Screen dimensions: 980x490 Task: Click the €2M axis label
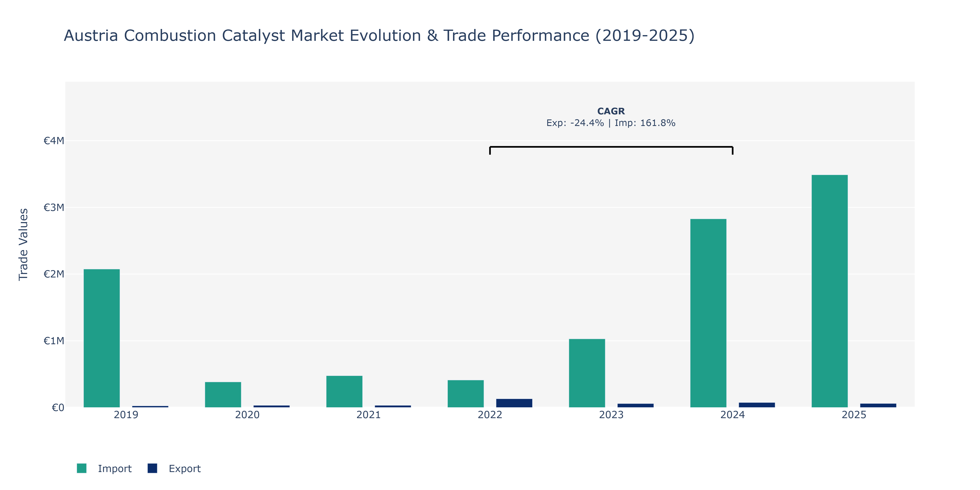54,274
